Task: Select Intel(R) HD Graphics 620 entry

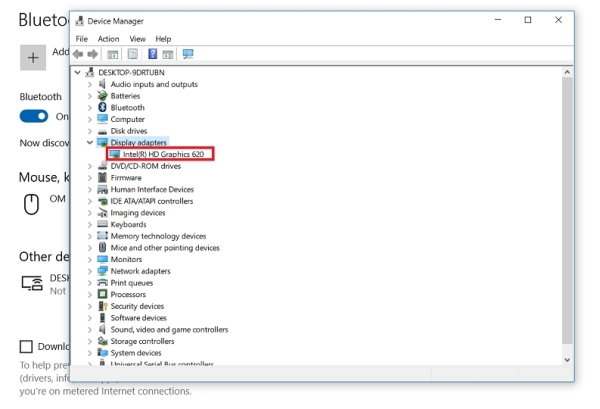Action: (x=163, y=154)
